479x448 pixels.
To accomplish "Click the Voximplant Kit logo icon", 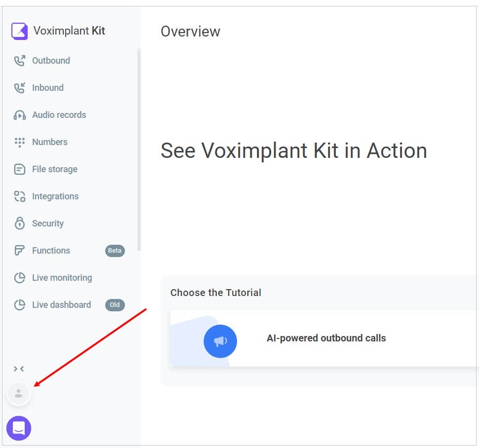I will pyautogui.click(x=20, y=31).
